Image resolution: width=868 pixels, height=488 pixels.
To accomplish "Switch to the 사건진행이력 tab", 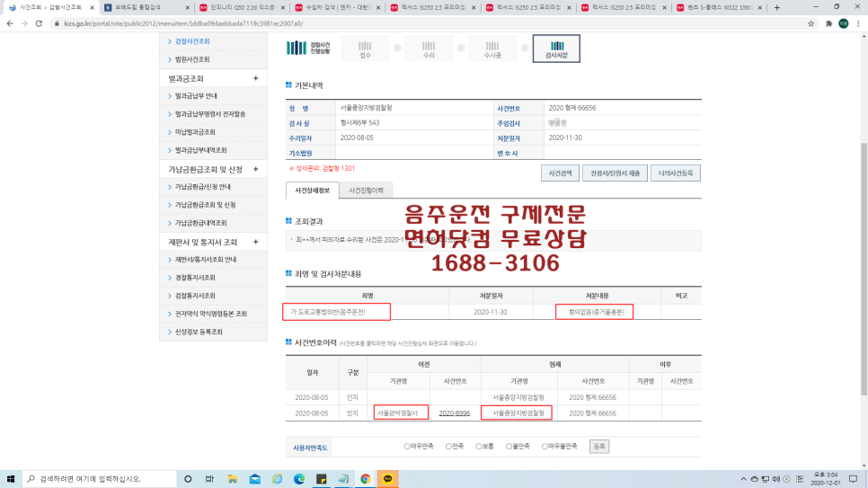I will (x=366, y=191).
